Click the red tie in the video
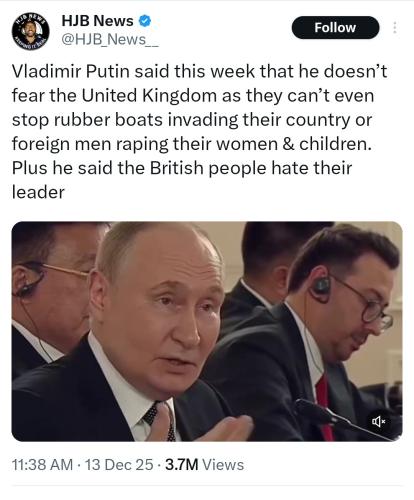The image size is (414, 500). 324,405
